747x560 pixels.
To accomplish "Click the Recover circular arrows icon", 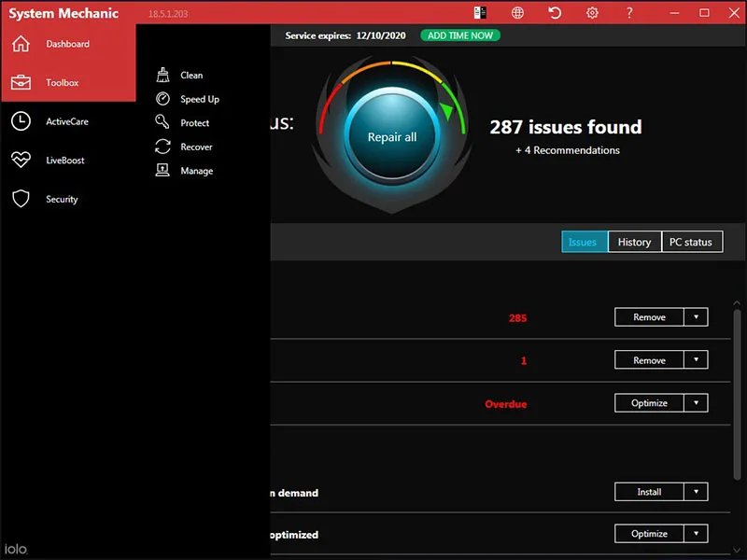I will 162,147.
